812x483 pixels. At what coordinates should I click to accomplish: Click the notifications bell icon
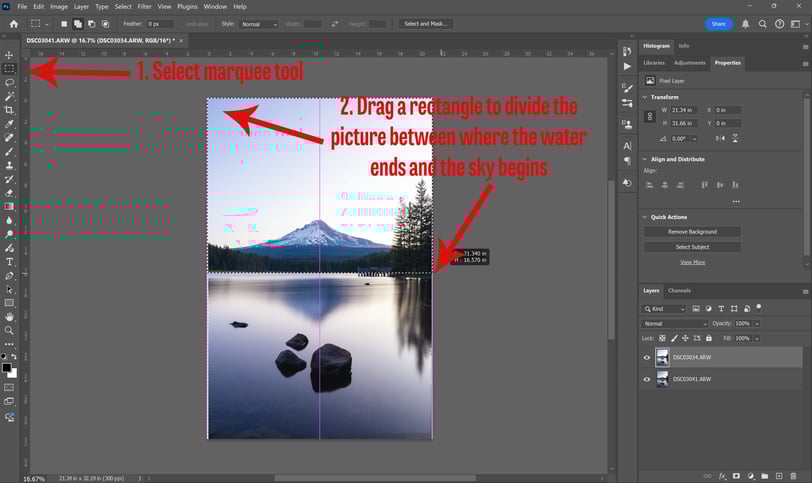745,24
